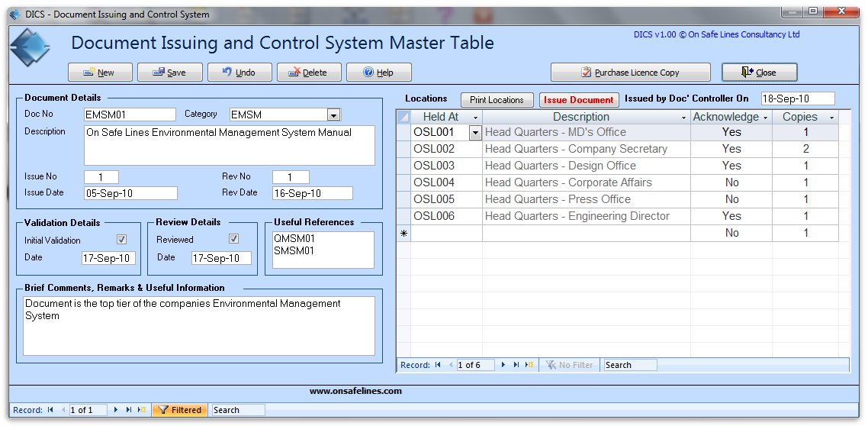Open the Held At OSL001 dropdown
Screen dimensions: 868x426
tap(476, 133)
